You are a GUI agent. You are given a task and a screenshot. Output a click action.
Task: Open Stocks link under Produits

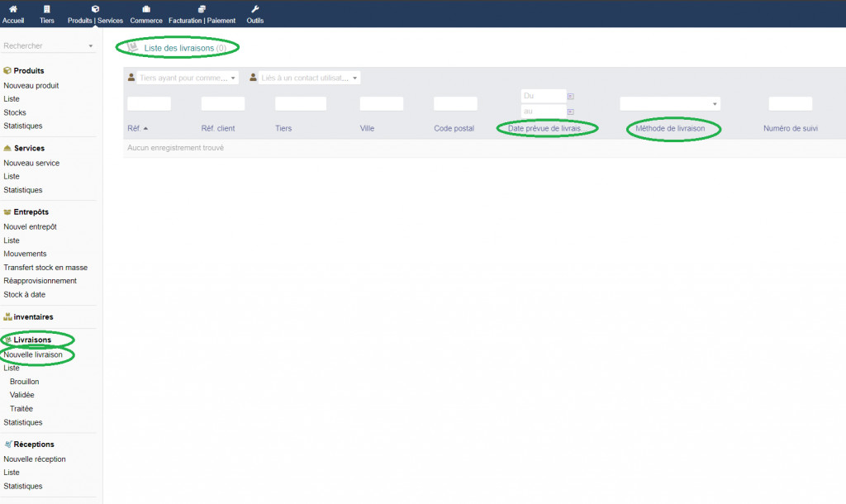coord(15,112)
